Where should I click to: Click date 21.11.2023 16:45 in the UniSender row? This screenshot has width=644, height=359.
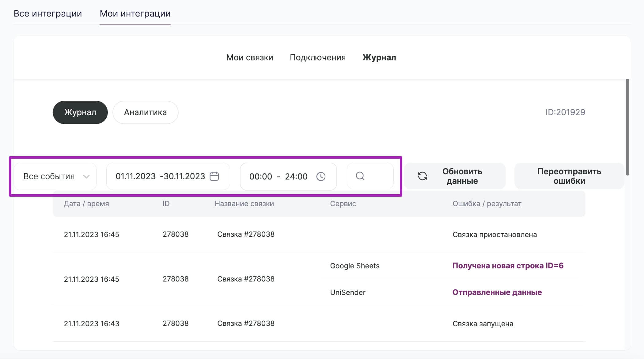click(x=91, y=279)
